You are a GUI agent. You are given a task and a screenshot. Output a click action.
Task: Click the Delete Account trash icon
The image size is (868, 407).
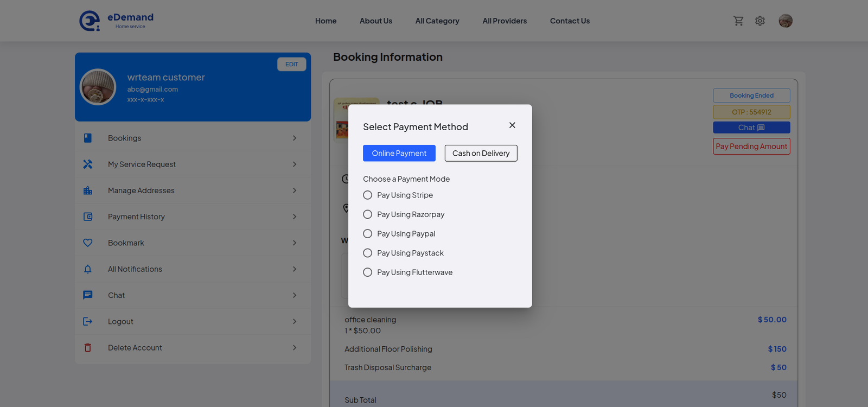pyautogui.click(x=88, y=348)
